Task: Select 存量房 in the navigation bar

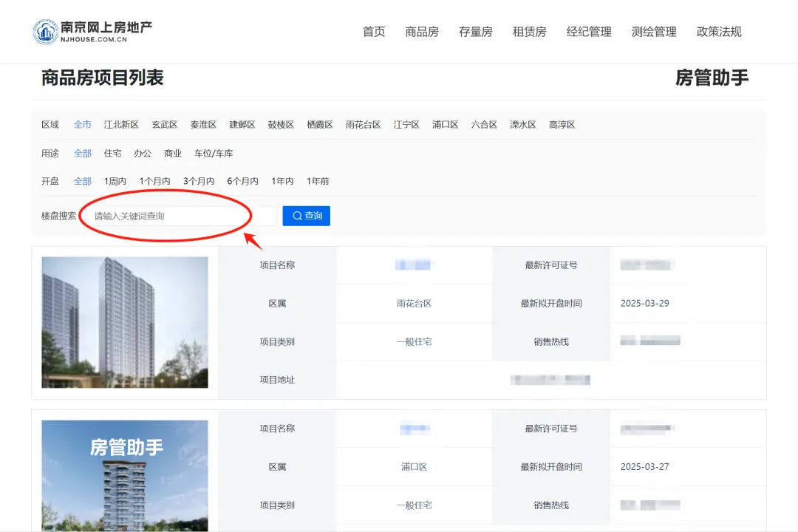Action: click(474, 32)
